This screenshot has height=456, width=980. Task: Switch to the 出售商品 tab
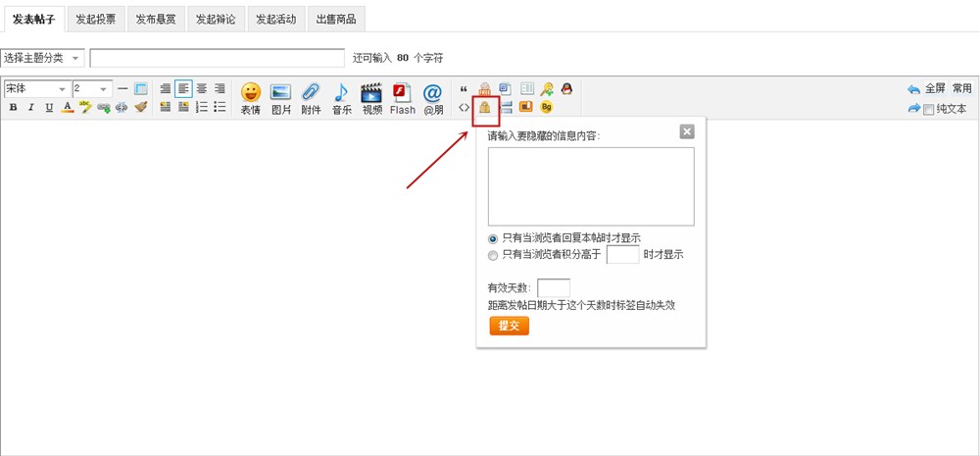335,19
